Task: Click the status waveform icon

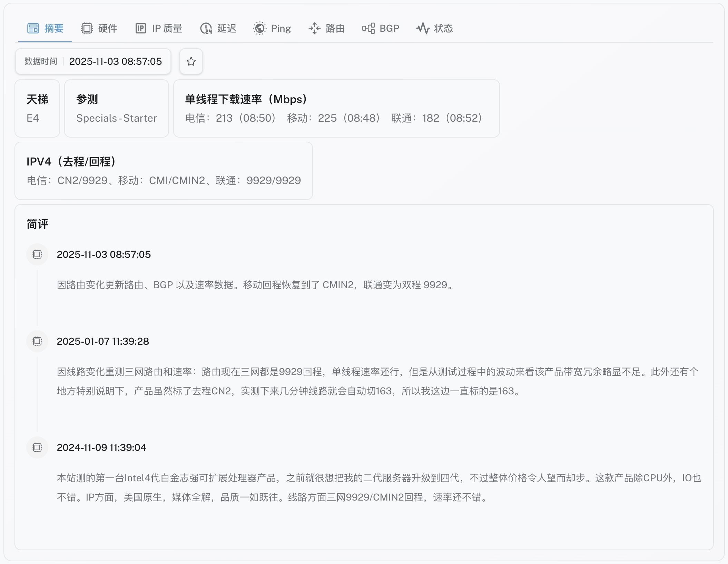Action: [423, 28]
